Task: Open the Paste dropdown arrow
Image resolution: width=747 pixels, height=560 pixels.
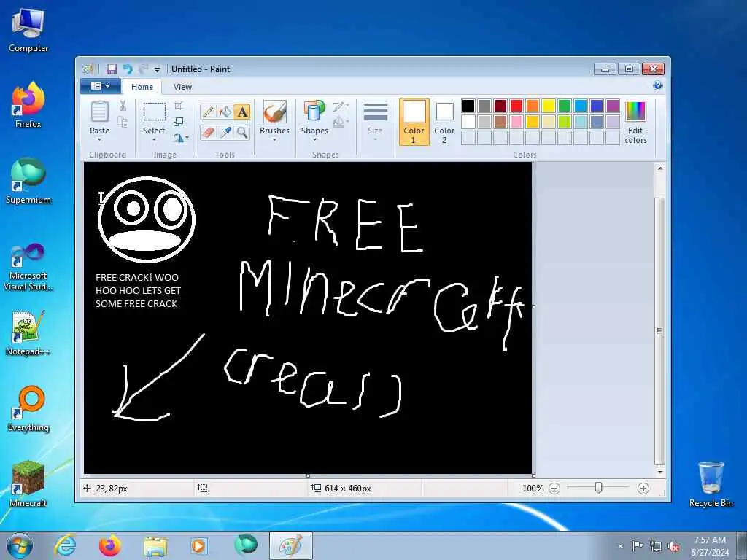Action: [x=99, y=139]
